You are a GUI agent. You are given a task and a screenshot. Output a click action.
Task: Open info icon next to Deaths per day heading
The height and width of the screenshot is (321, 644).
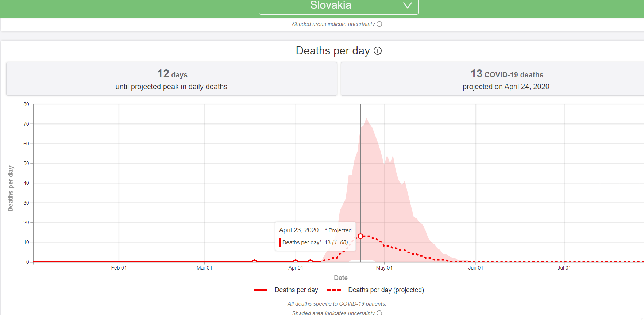(x=378, y=51)
